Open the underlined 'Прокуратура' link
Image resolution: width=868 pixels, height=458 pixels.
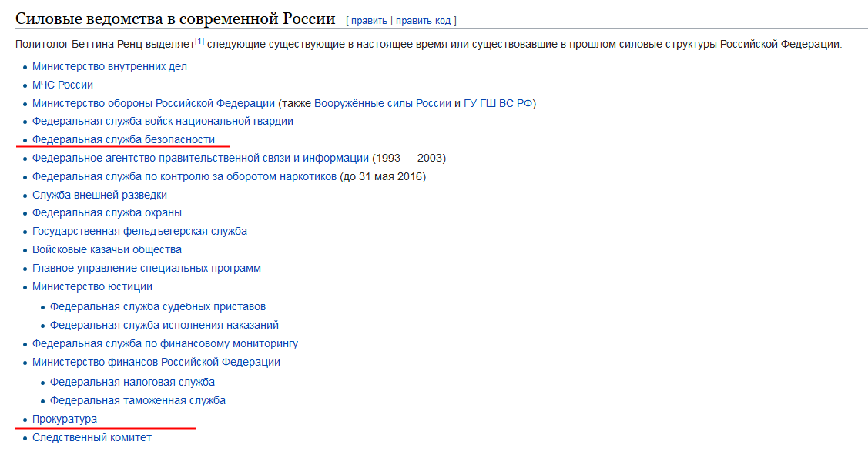(x=64, y=419)
